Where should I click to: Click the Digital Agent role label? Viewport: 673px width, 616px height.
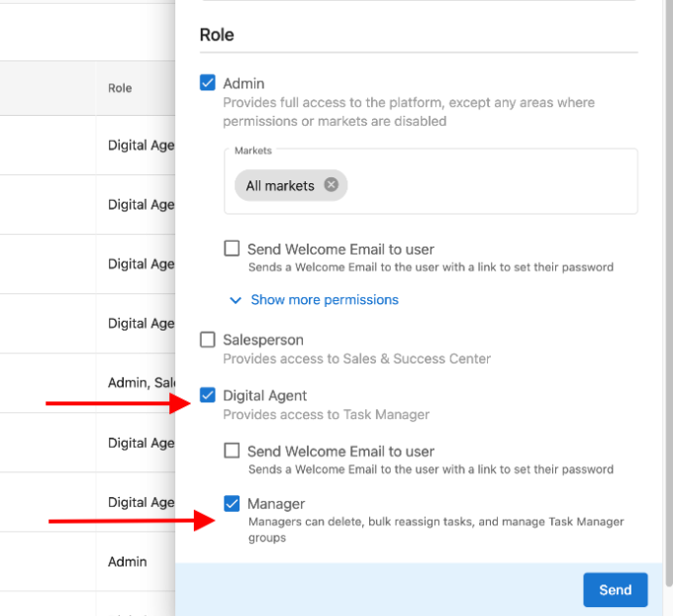(265, 395)
